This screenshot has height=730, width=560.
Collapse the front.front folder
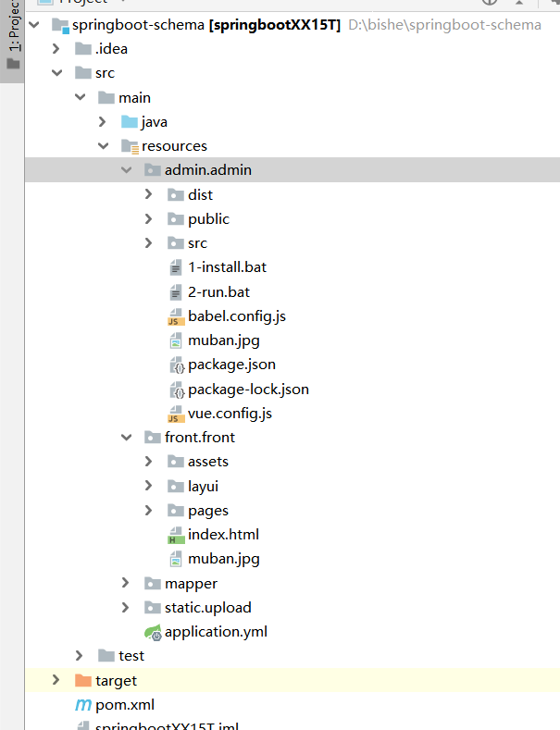pyautogui.click(x=126, y=438)
